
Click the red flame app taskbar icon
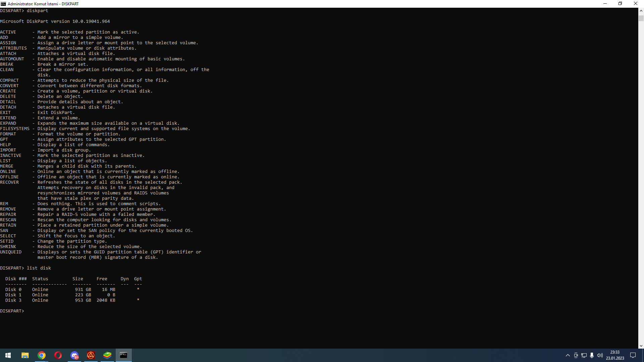pos(91,355)
